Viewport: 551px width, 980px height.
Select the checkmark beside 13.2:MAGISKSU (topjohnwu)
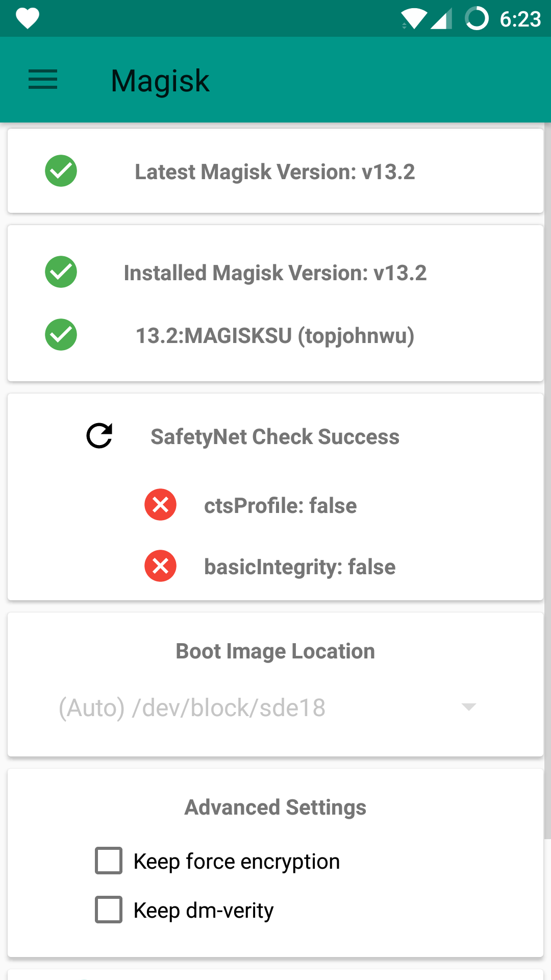coord(60,334)
